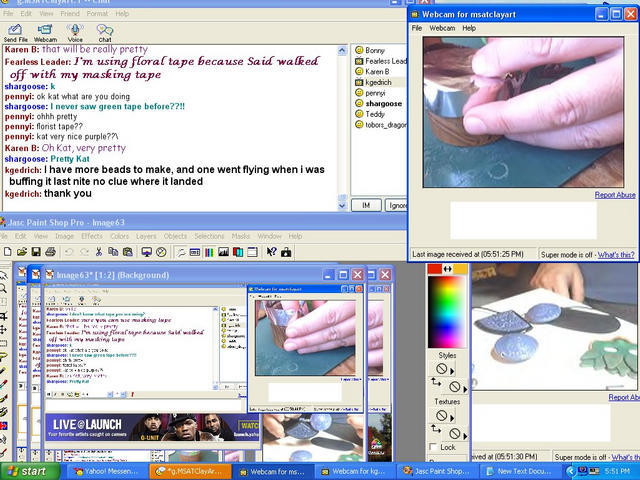This screenshot has height=480, width=640.
Task: Click What's this? link in msatclayart webcam
Action: 616,255
